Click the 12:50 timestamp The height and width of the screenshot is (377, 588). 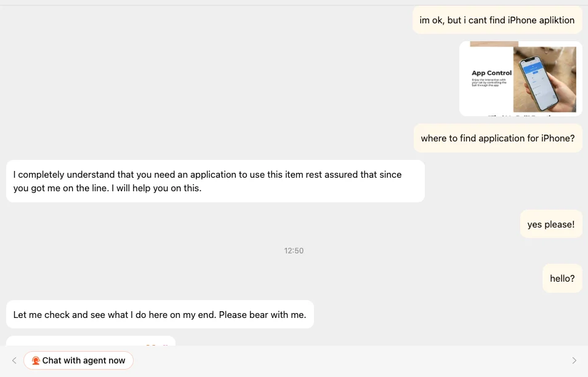294,251
